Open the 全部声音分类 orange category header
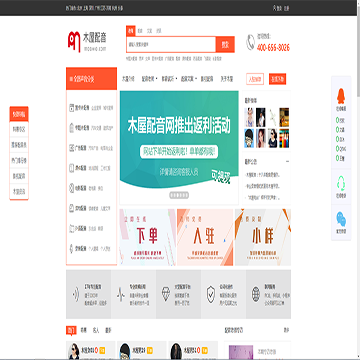 (x=91, y=79)
